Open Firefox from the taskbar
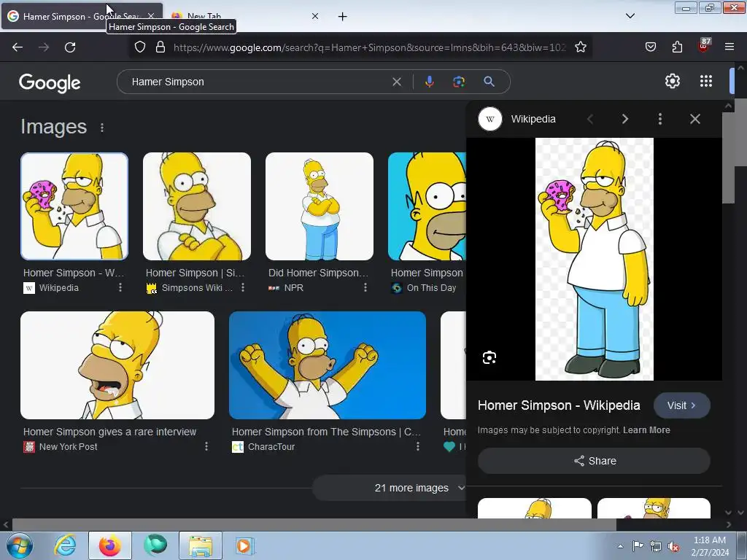Screen dimensions: 747x560 click(109, 545)
